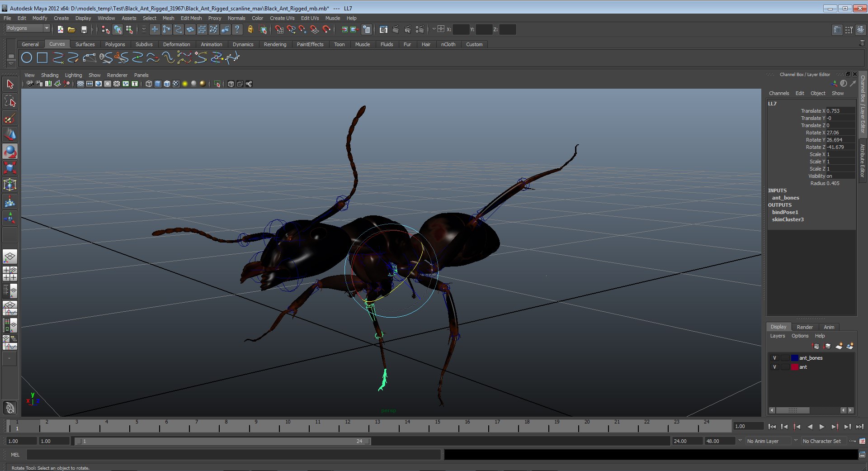Viewport: 868px width, 471px height.
Task: Toggle visibility V of ant_bones layer
Action: [x=774, y=358]
